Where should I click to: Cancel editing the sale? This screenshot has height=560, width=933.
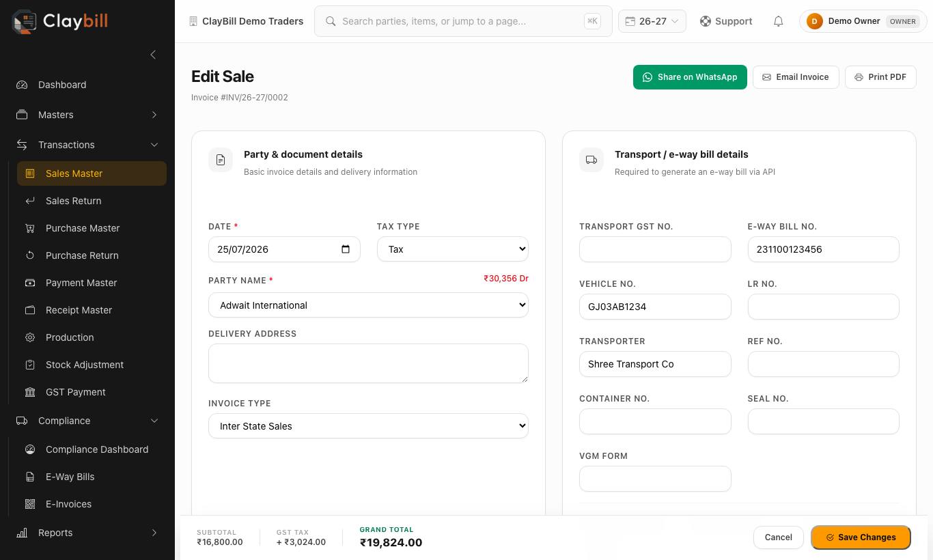(x=778, y=537)
